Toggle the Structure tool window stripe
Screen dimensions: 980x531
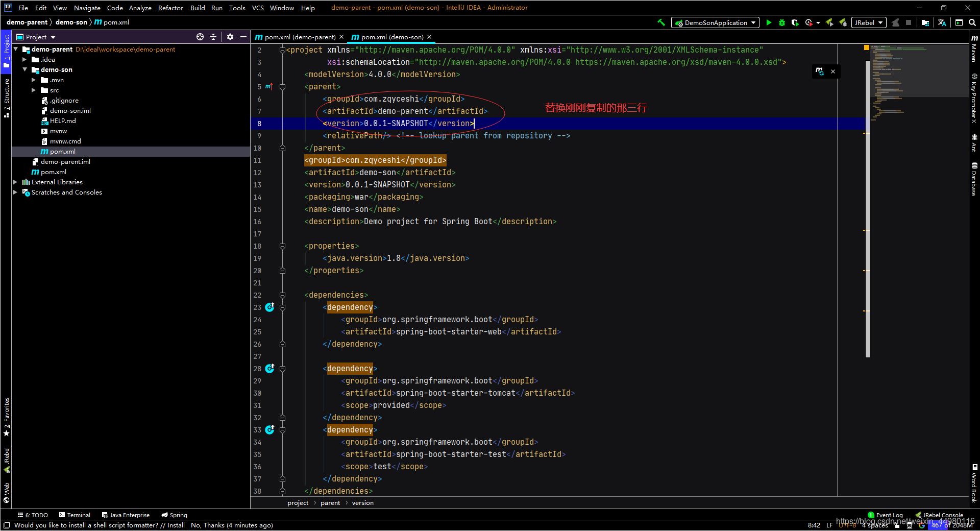(x=6, y=97)
